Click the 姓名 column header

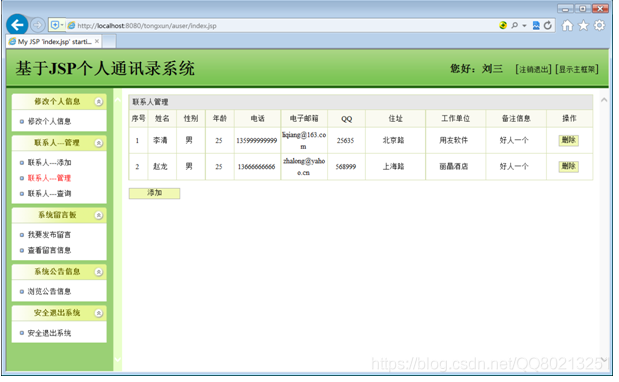[162, 118]
